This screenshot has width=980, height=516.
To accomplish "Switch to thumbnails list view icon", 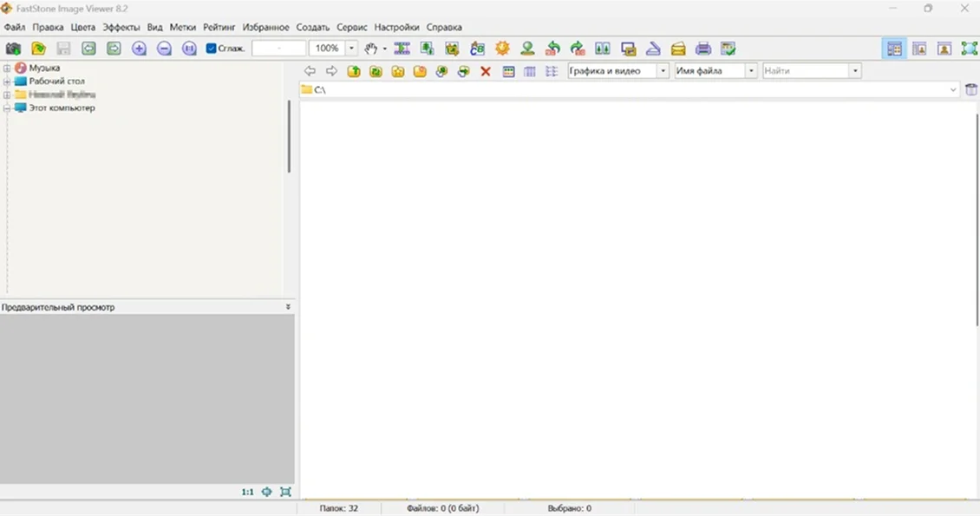I will [508, 71].
